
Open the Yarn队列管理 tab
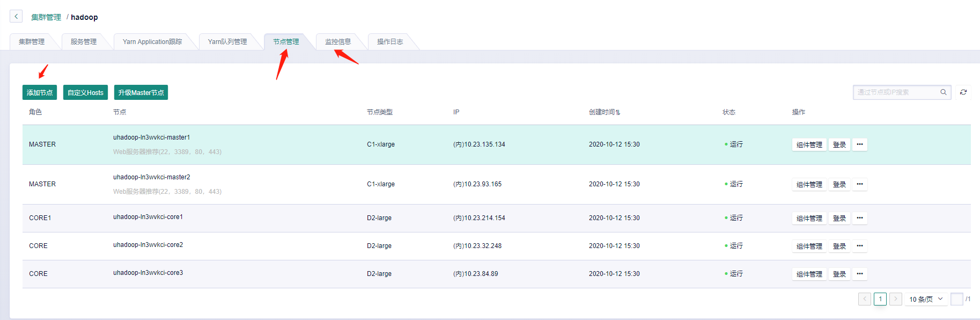click(x=227, y=42)
